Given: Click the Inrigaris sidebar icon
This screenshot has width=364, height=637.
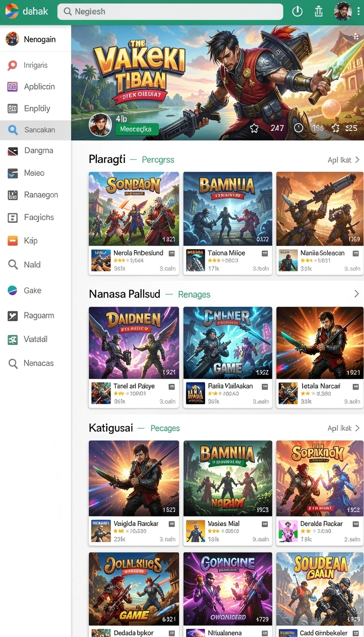Looking at the screenshot, I should pos(13,65).
